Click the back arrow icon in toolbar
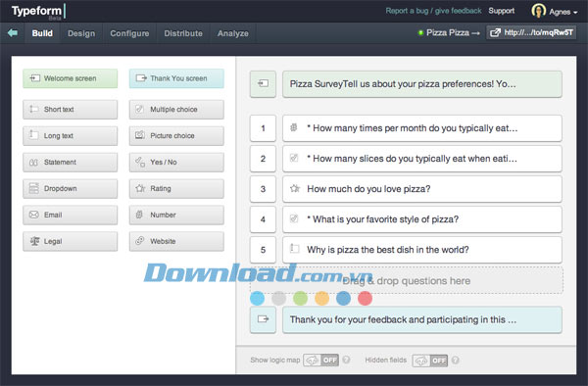Viewport: 588px width, 386px height. click(13, 33)
